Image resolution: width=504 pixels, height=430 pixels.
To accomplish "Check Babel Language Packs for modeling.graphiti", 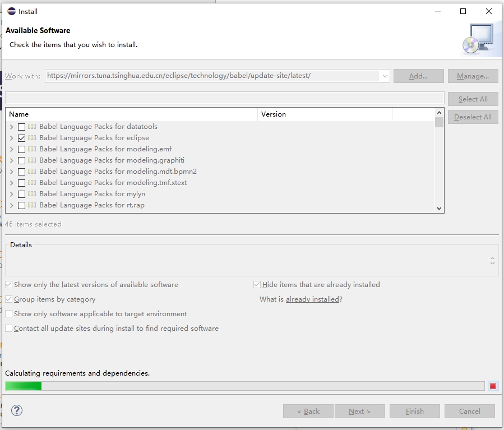I will [x=21, y=160].
